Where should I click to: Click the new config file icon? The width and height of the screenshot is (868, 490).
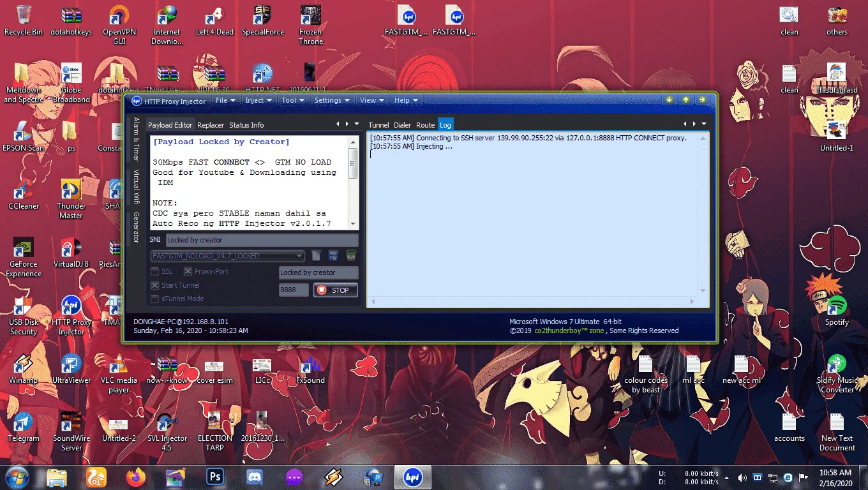coord(316,256)
